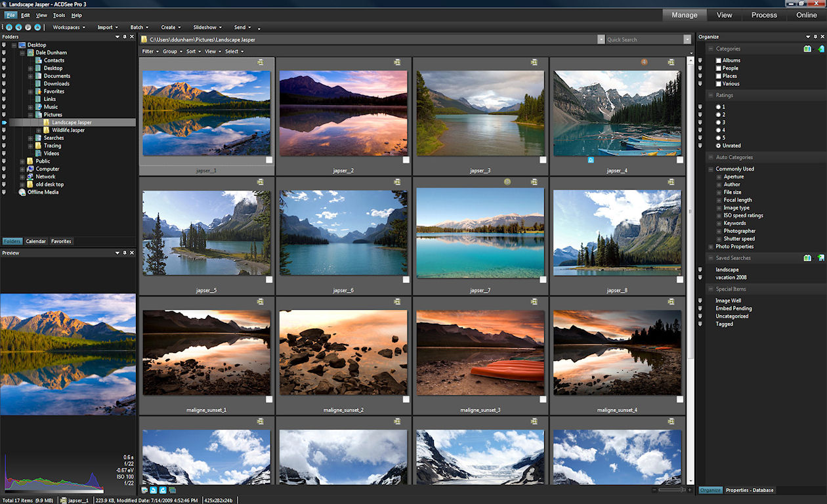This screenshot has height=504, width=827.
Task: Check the Places category checkbox
Action: click(719, 76)
